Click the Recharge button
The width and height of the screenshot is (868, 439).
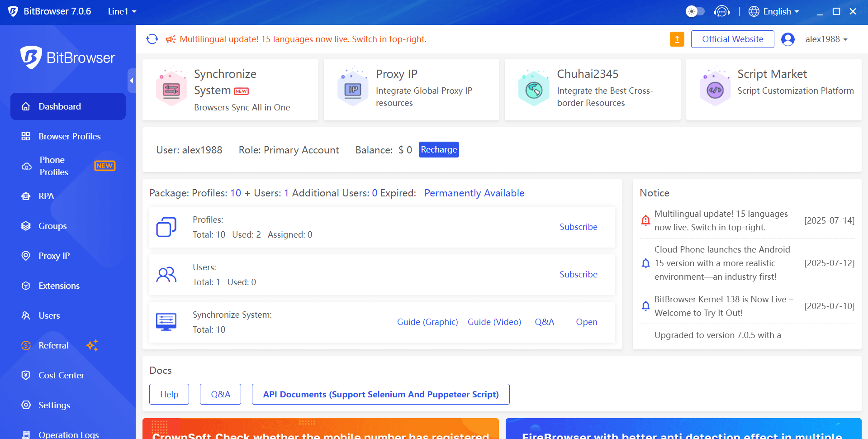pyautogui.click(x=439, y=149)
